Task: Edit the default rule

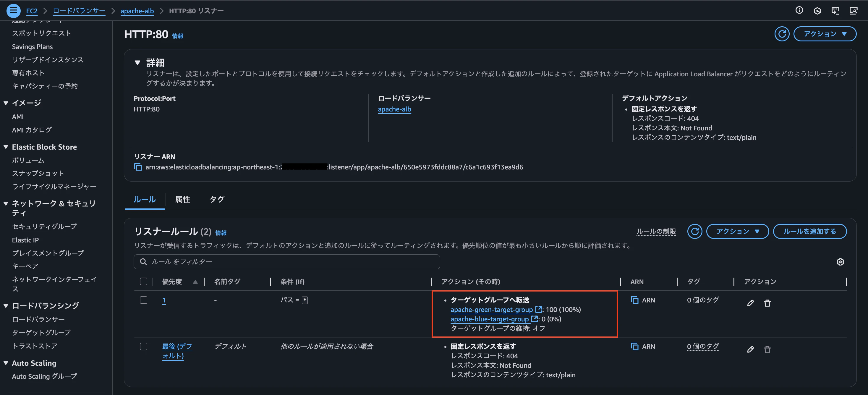Action: (x=750, y=349)
